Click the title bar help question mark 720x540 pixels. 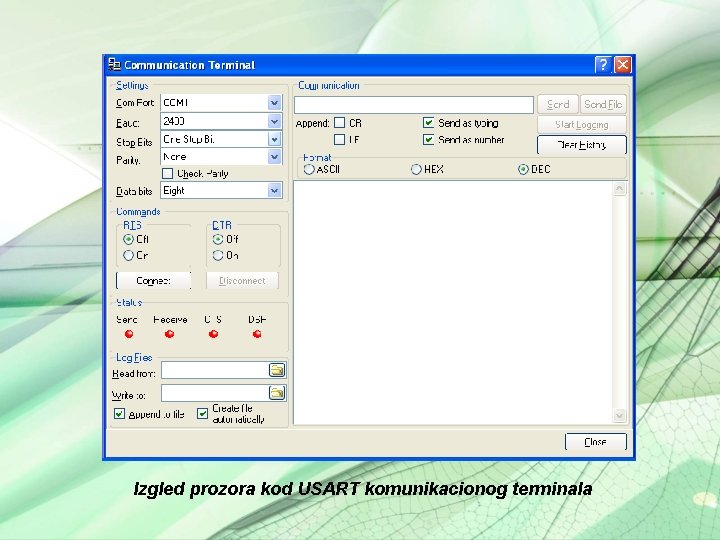603,65
